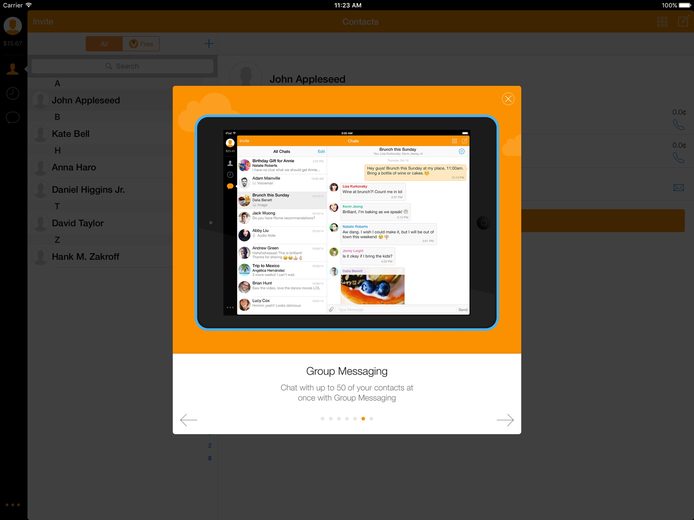Image resolution: width=694 pixels, height=520 pixels.
Task: Tap the 11:23 AM clock in status bar
Action: [x=348, y=5]
